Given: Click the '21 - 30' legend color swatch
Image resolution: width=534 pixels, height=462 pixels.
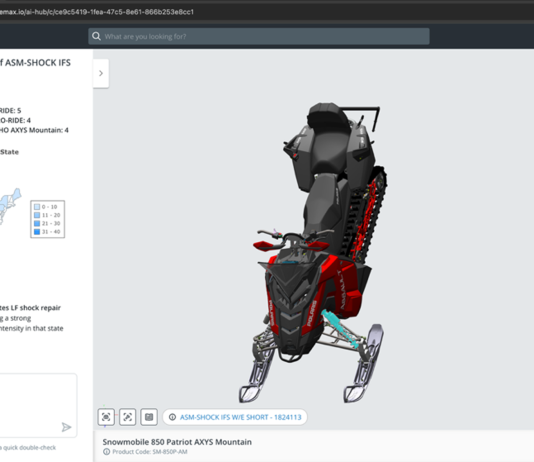Looking at the screenshot, I should [37, 223].
